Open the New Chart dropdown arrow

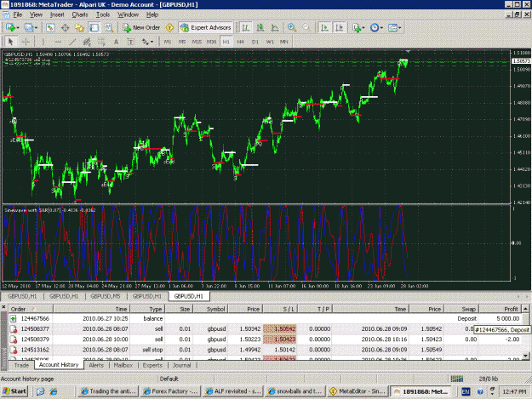pyautogui.click(x=18, y=28)
